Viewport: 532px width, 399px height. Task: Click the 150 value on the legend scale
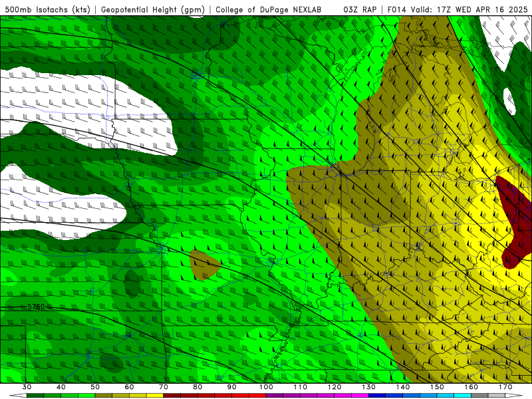[x=437, y=387]
